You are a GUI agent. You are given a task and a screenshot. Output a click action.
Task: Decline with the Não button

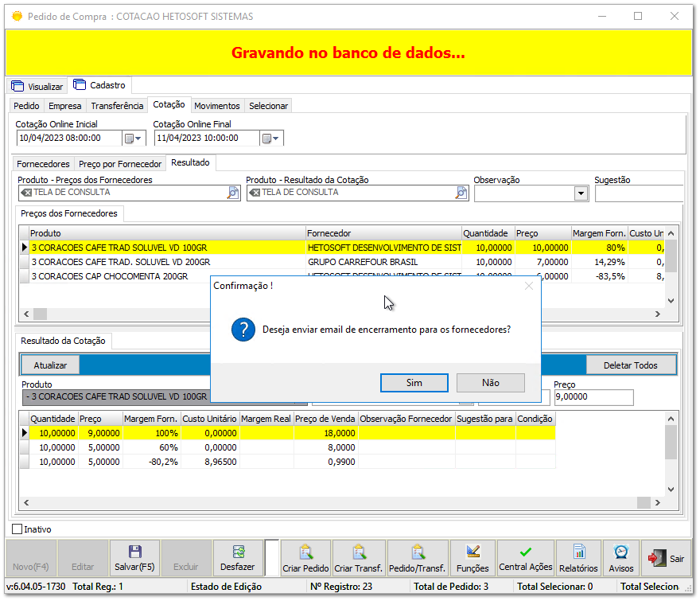490,383
